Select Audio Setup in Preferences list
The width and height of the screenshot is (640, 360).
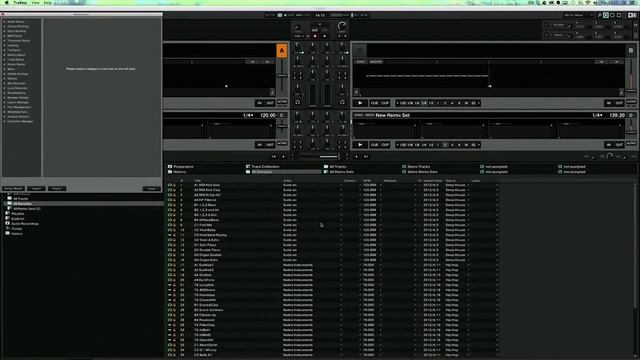click(16, 22)
